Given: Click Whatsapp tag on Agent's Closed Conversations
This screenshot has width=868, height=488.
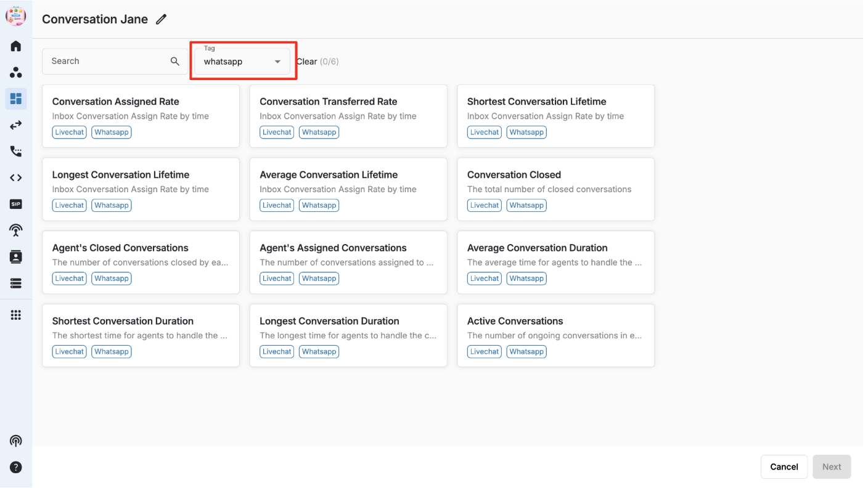Looking at the screenshot, I should [112, 279].
